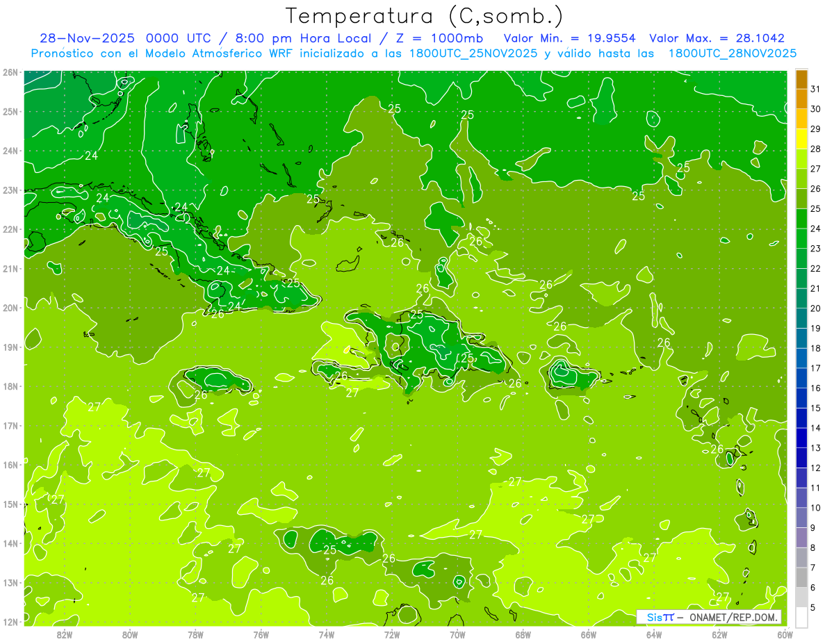Click the 22N latitude axis label
The image size is (834, 644).
(10, 229)
